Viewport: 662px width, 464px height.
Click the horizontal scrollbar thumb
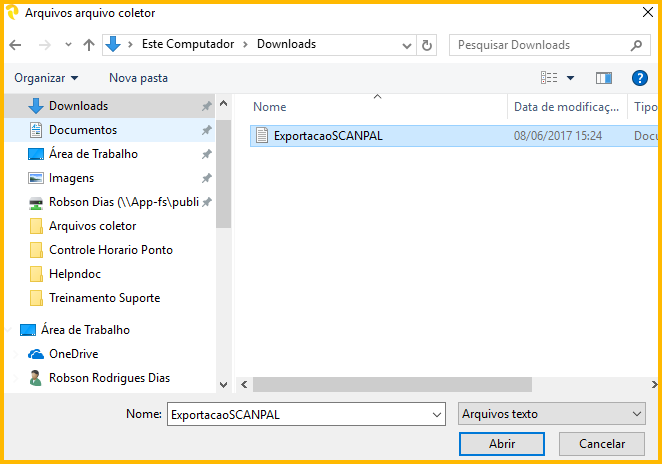click(x=392, y=385)
